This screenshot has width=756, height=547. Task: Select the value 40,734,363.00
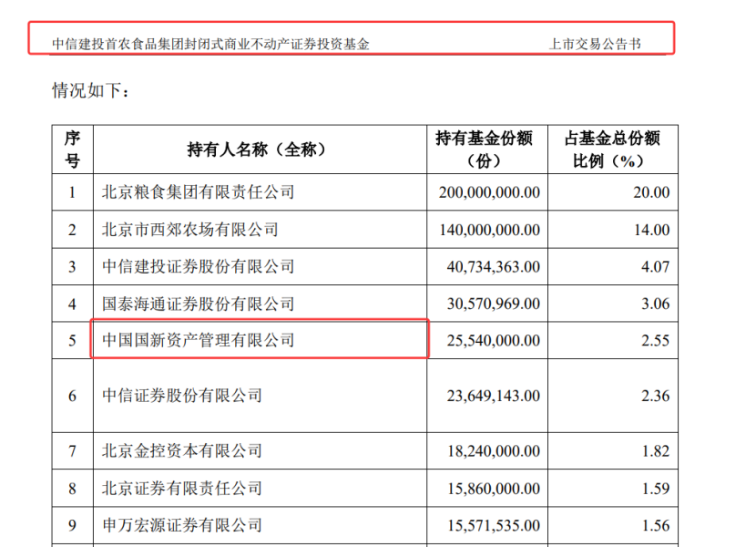pos(494,267)
